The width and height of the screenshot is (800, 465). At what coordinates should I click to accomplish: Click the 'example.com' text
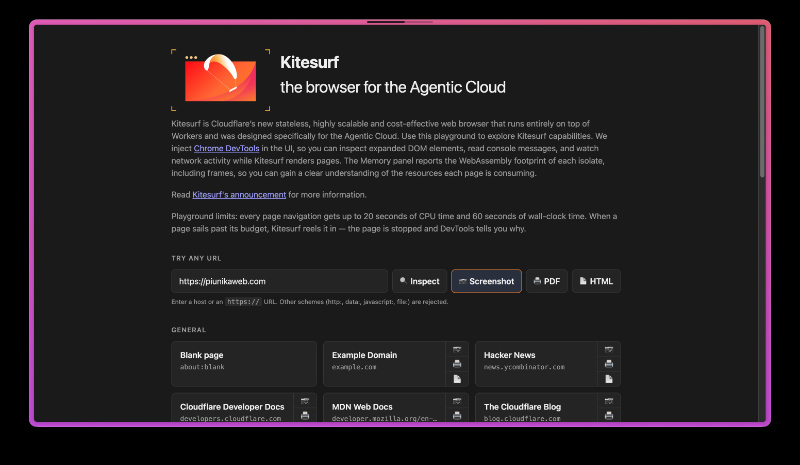point(354,367)
